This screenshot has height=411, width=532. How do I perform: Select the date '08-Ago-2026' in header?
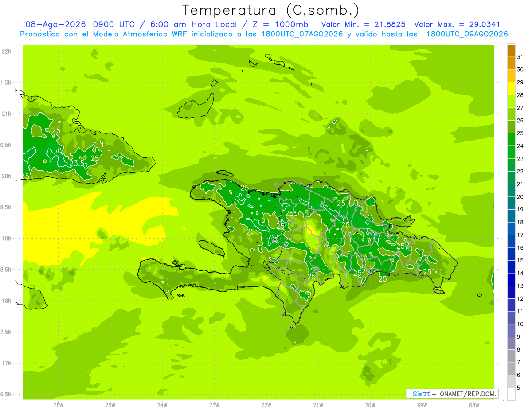tap(56, 24)
